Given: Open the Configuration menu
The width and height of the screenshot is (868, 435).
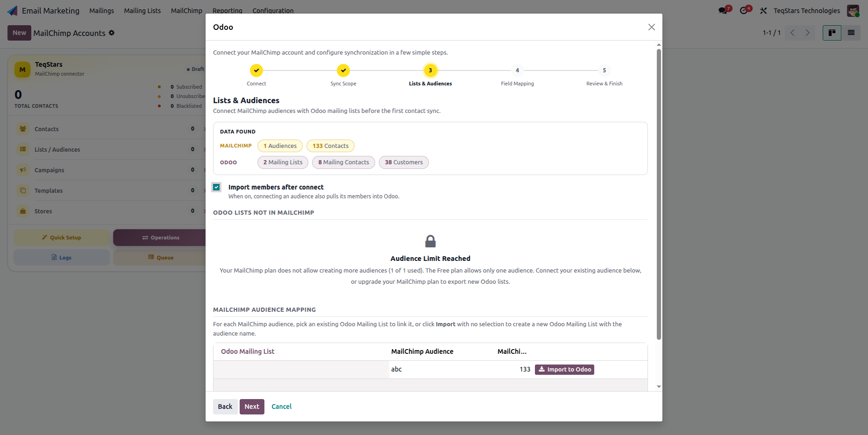Looking at the screenshot, I should [x=273, y=10].
